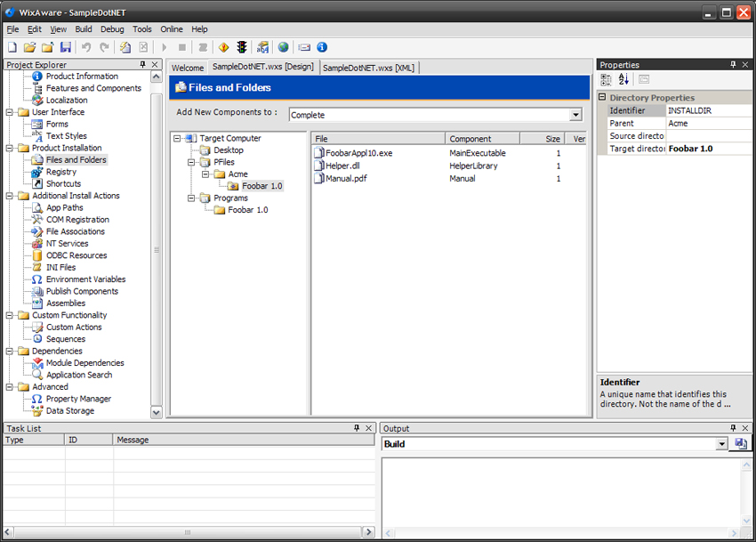Click the undo toolbar icon
Screen dimensions: 756x542
click(86, 47)
